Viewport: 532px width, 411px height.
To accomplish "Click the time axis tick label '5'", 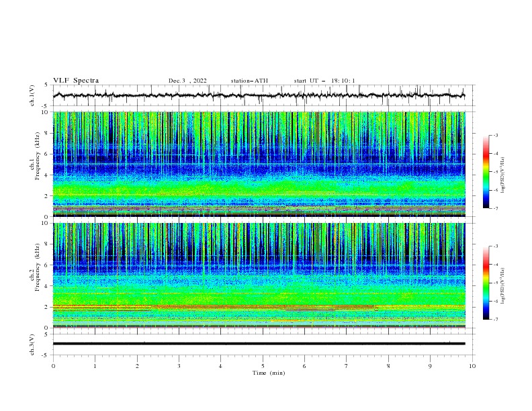I will tap(263, 366).
